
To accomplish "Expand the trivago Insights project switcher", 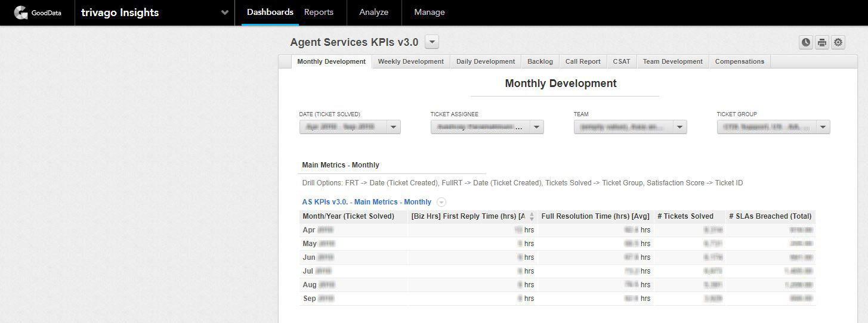I will pos(224,13).
